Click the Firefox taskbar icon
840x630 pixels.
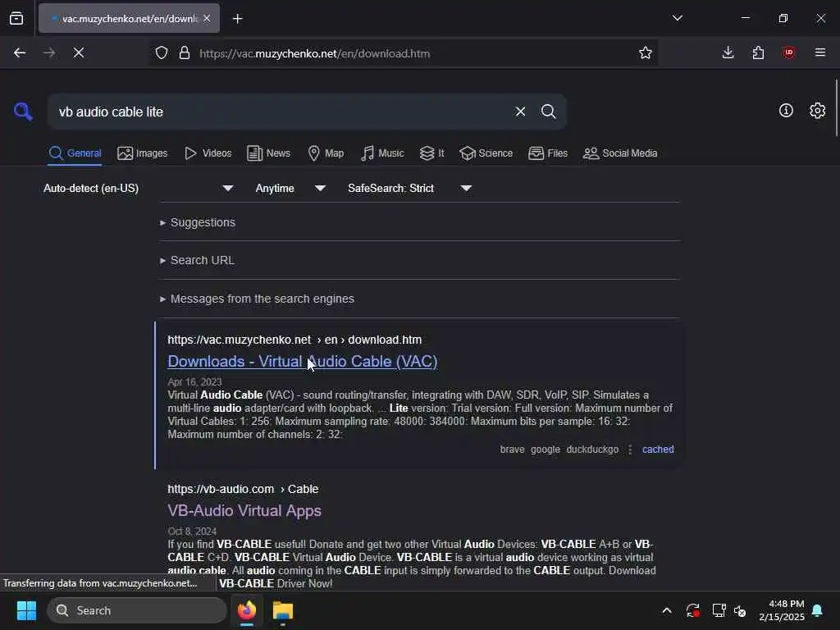click(247, 610)
